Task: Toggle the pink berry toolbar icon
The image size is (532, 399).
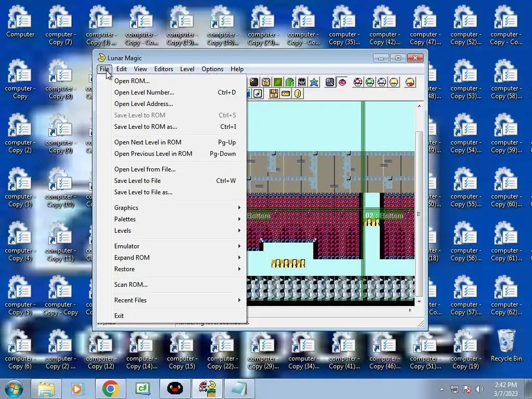Action: [342, 82]
